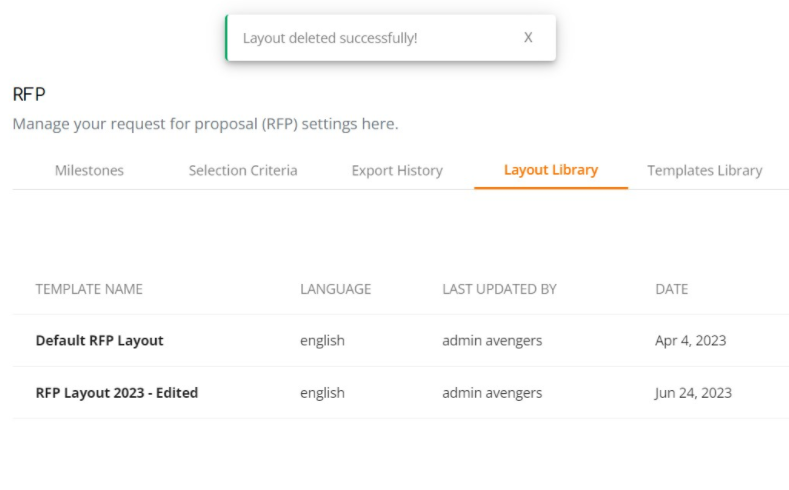
Task: Sort by Last Updated By column header
Action: [499, 289]
